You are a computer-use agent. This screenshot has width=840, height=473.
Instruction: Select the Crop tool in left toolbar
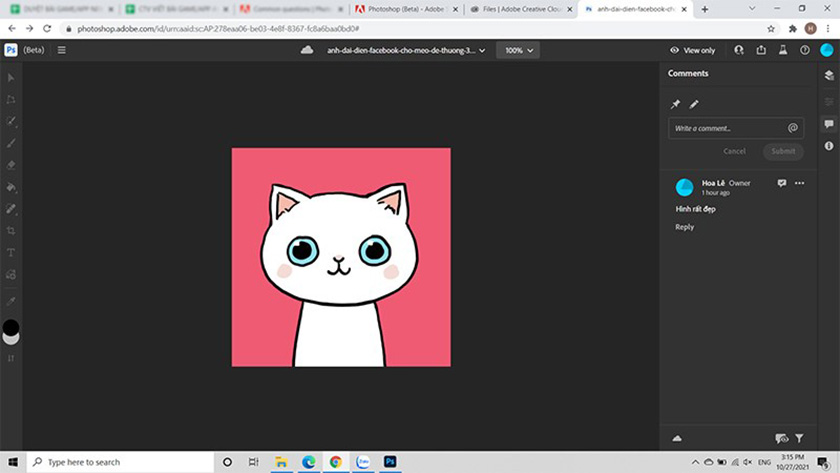[x=11, y=231]
